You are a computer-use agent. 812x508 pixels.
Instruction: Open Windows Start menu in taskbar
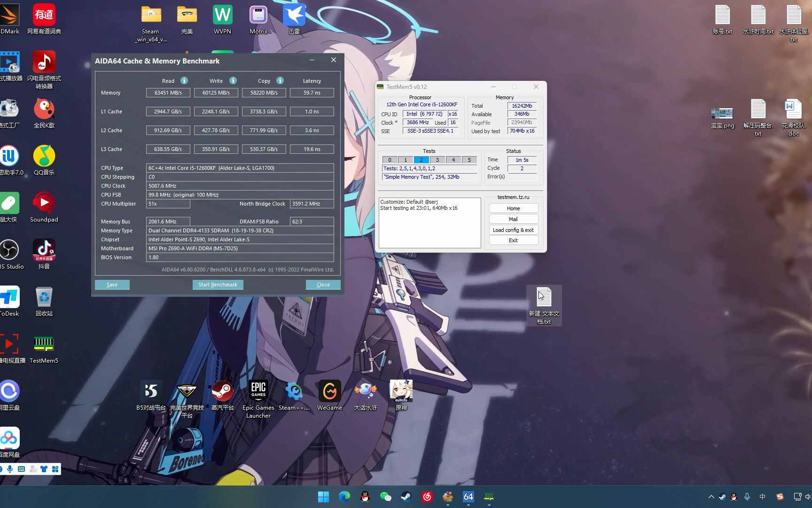point(323,497)
